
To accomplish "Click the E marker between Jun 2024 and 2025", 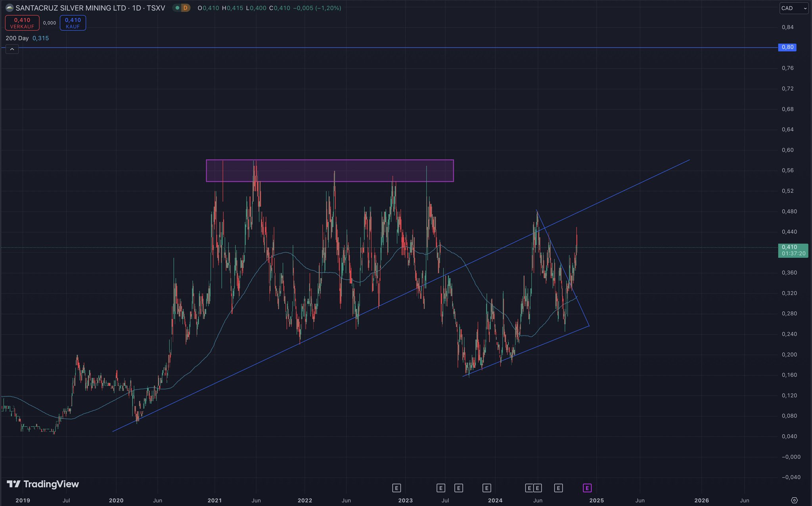I will [x=558, y=488].
